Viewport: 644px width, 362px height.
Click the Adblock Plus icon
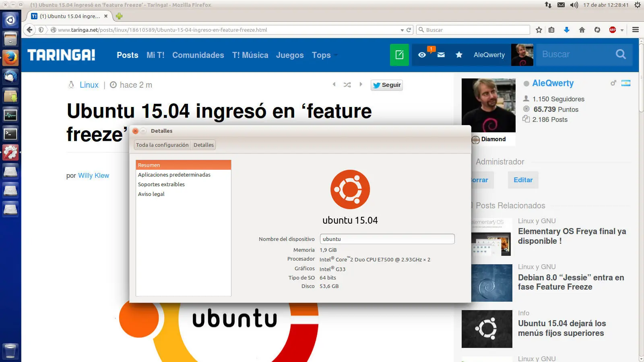coord(613,30)
